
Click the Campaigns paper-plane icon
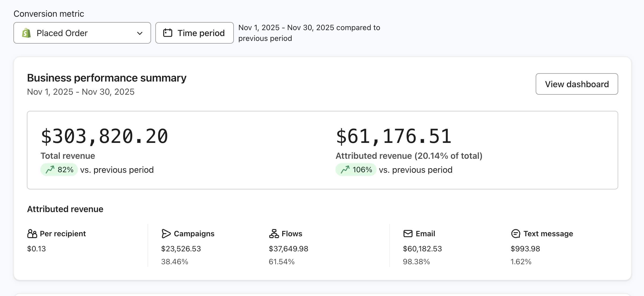tap(166, 234)
